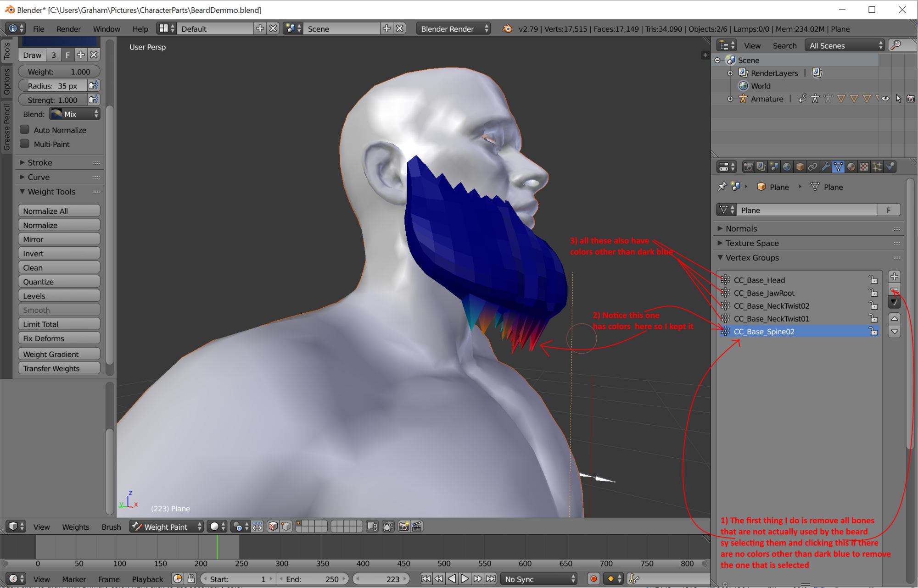The height and width of the screenshot is (588, 918).
Task: Open the Blend Mix dropdown
Action: click(74, 114)
